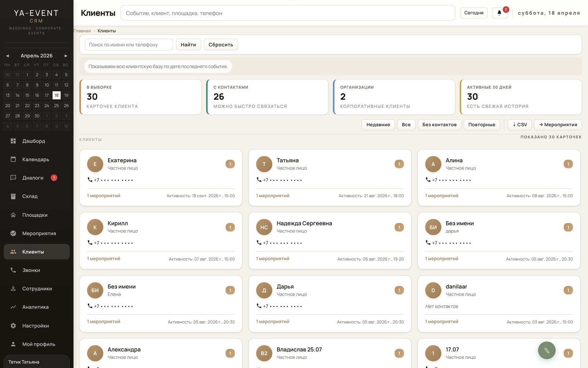Viewport: 588px width, 368px height.
Task: Click the name or phone search input
Action: tap(129, 45)
